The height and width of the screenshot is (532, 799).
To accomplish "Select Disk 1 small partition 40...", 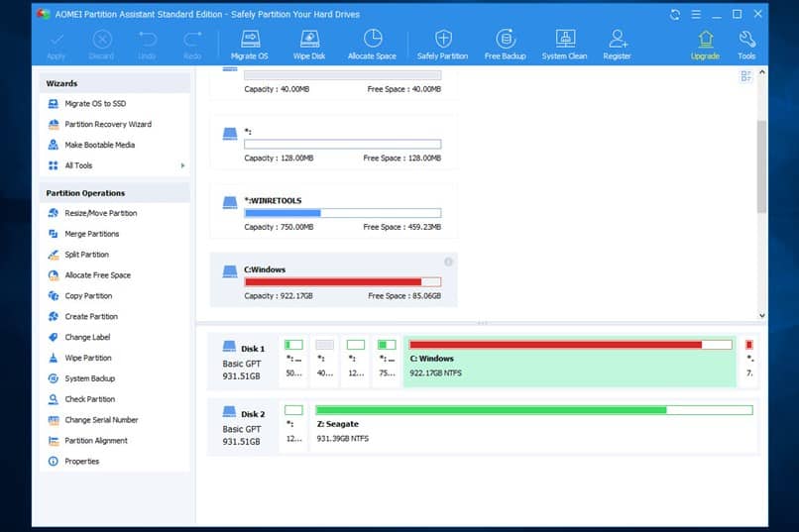I will pyautogui.click(x=324, y=362).
